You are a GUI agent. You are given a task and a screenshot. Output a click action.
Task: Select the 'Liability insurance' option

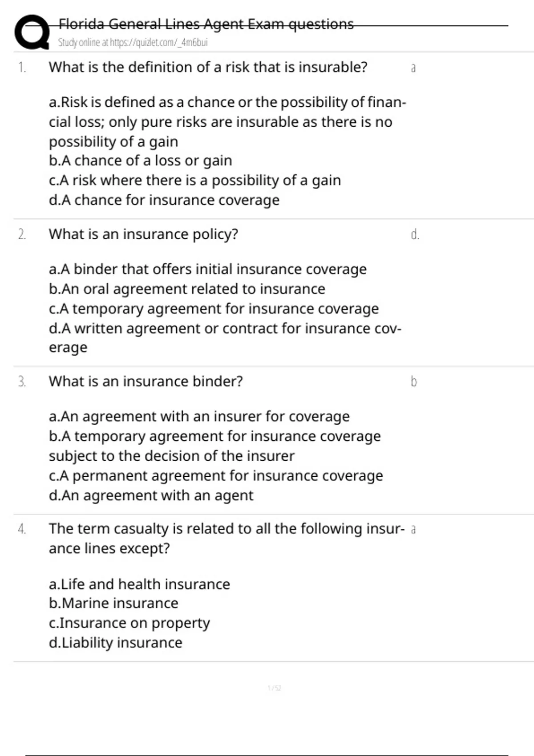(x=115, y=643)
